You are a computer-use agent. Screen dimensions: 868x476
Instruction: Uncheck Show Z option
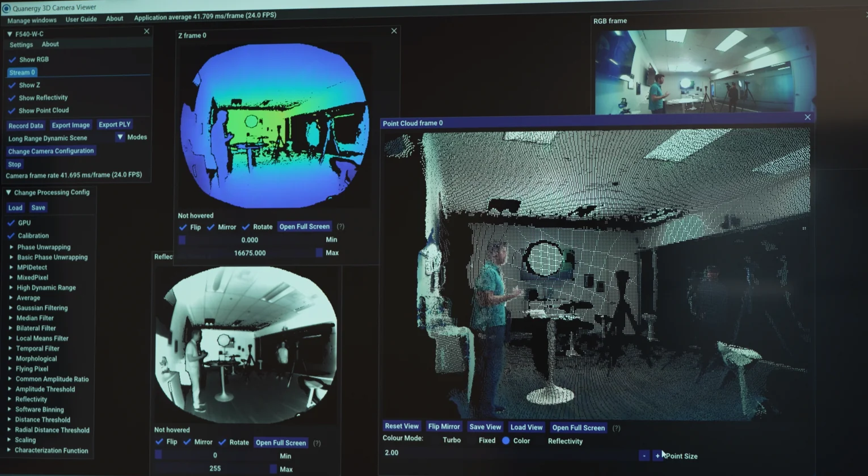point(12,85)
